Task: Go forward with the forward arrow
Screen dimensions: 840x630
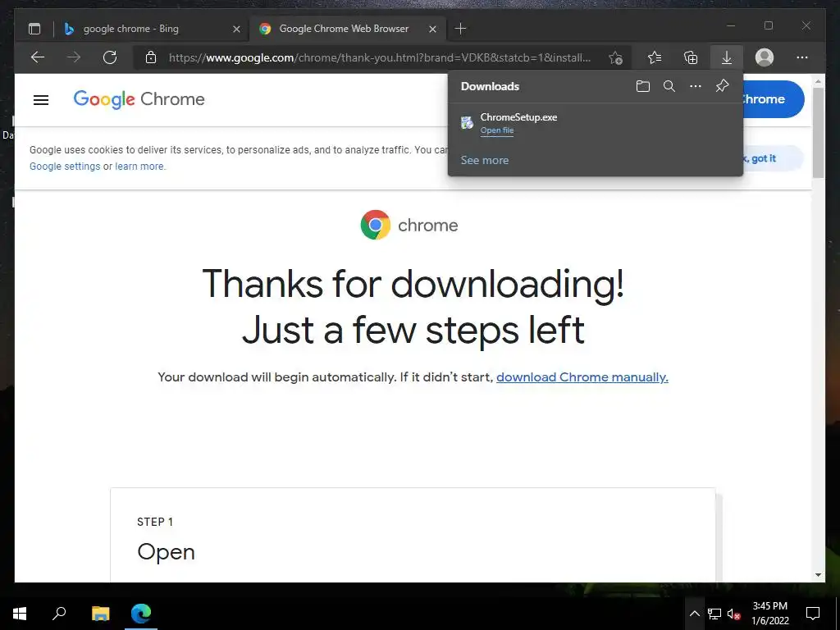Action: click(74, 57)
